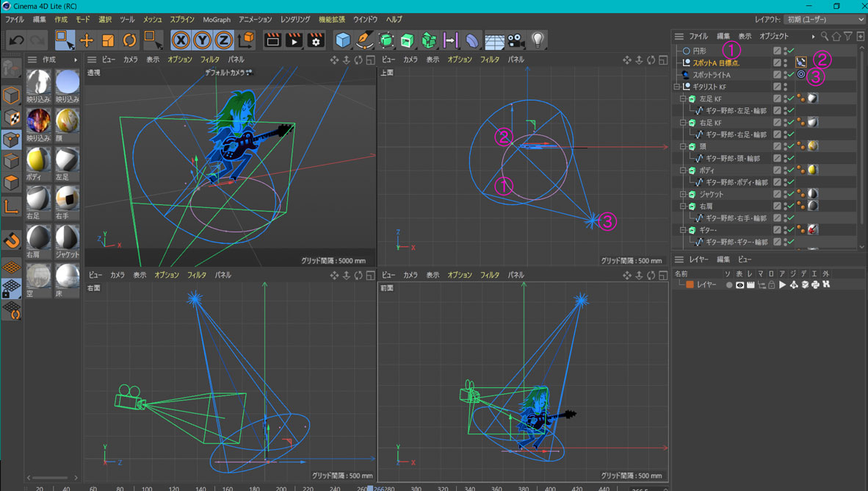868x491 pixels.
Task: Select the Move tool in the top toolbar
Action: pos(87,40)
